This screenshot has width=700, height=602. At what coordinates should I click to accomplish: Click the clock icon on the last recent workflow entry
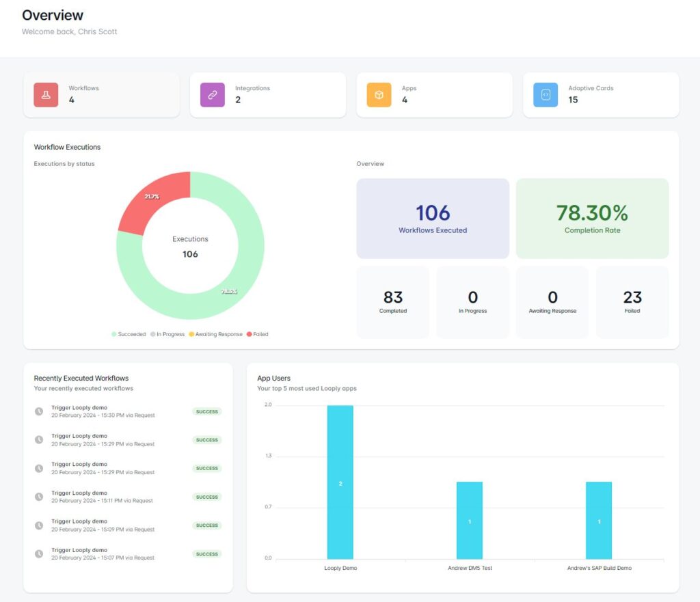tap(38, 553)
